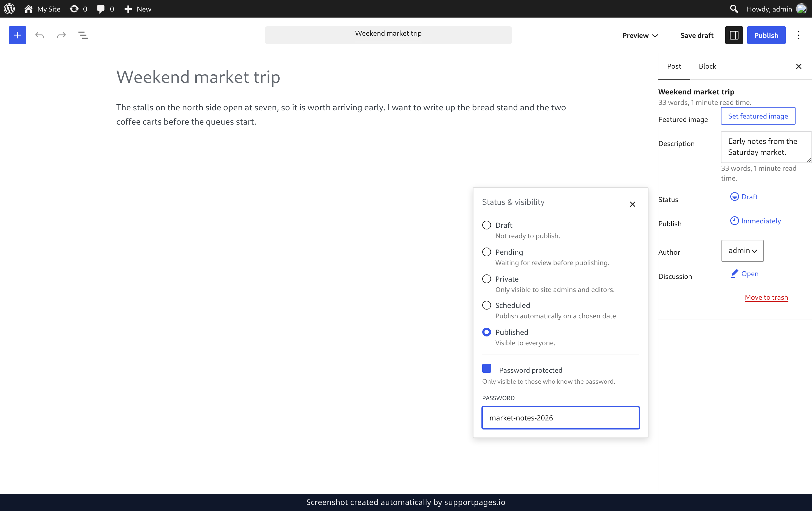Click the WordPress logo icon

pyautogui.click(x=9, y=9)
